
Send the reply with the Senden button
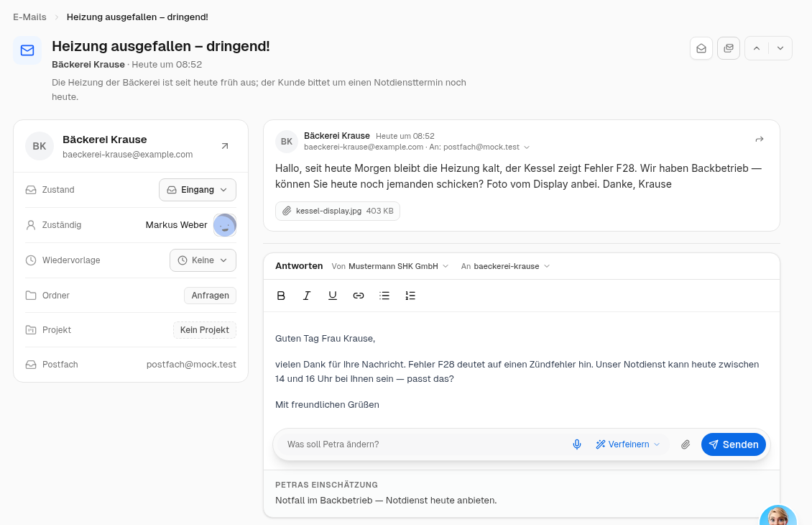[733, 444]
